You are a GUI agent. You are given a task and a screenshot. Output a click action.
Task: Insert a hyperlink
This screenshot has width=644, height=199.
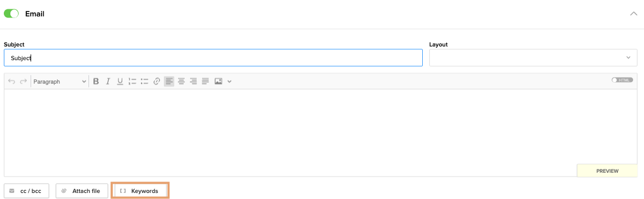tap(156, 81)
